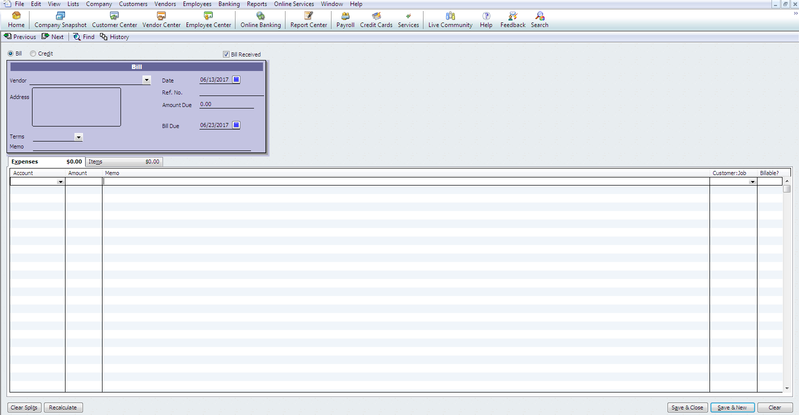The height and width of the screenshot is (415, 799).
Task: Expand the Vendor dropdown list
Action: coord(147,80)
